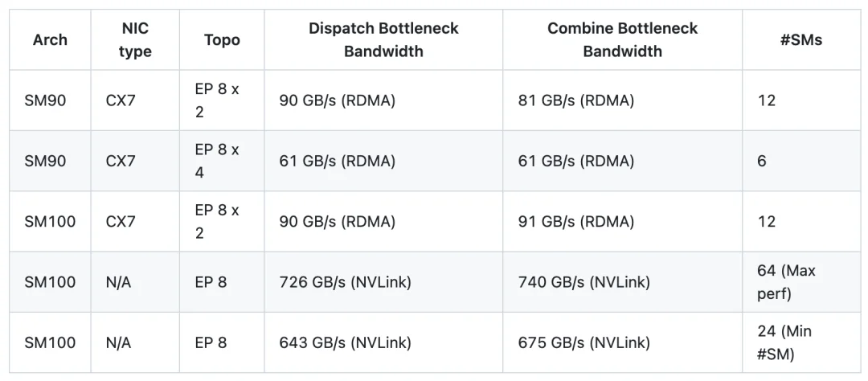The image size is (868, 381).
Task: Select the #SMs column header
Action: click(800, 39)
